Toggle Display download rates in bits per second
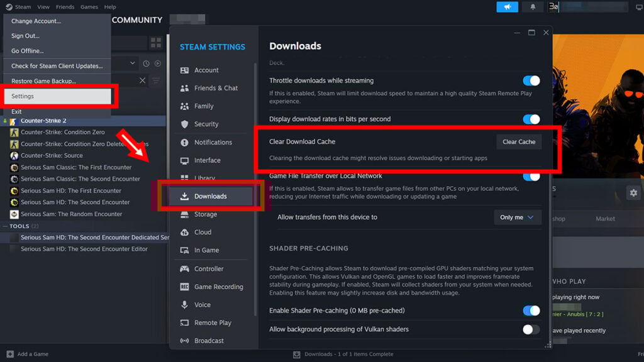This screenshot has width=644, height=362. pos(531,119)
